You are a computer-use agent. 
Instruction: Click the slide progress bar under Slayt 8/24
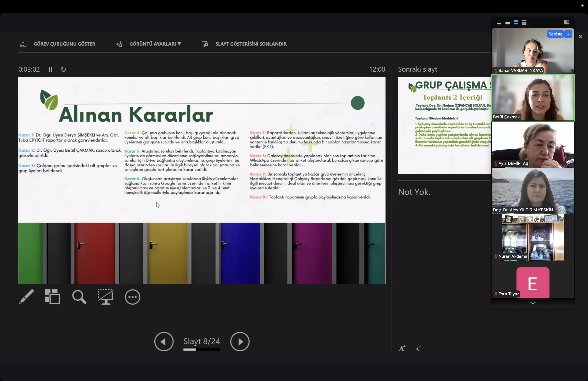[201, 349]
